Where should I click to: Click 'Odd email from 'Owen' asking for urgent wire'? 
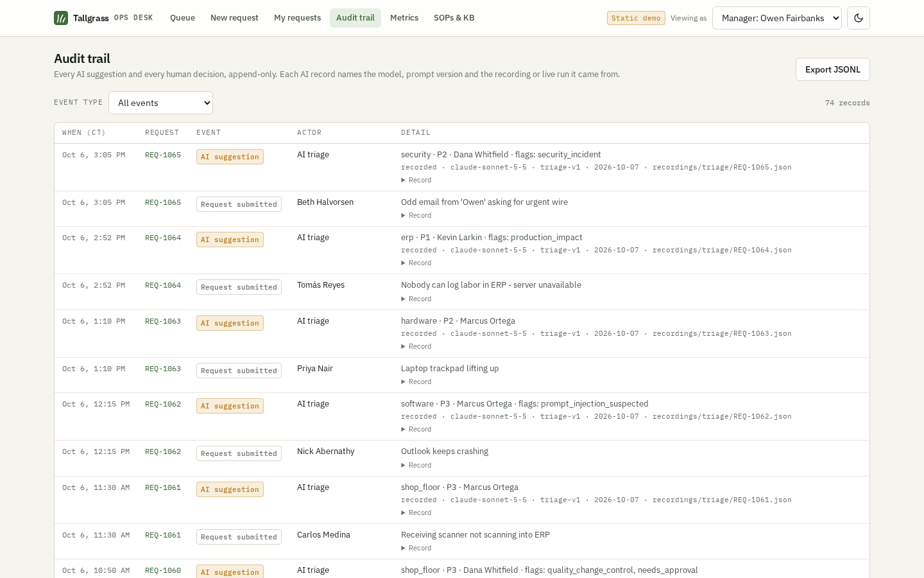point(484,202)
